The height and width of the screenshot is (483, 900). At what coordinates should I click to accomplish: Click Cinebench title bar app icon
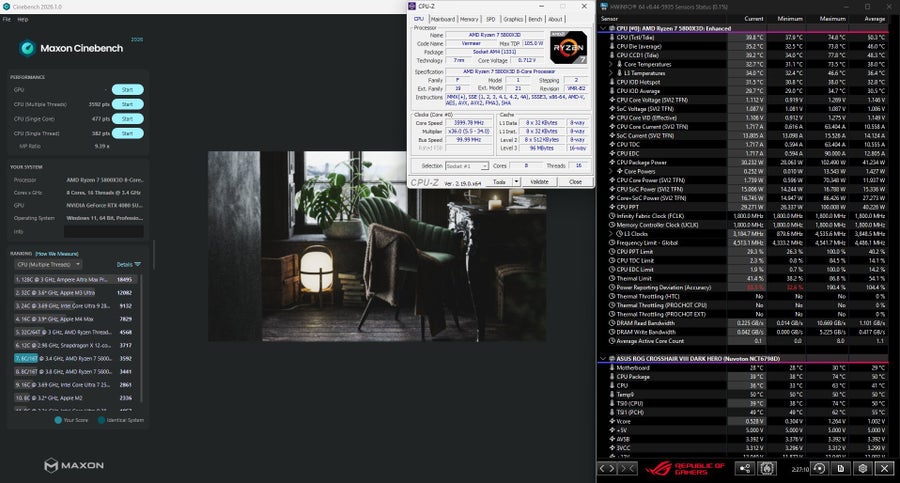(x=6, y=6)
